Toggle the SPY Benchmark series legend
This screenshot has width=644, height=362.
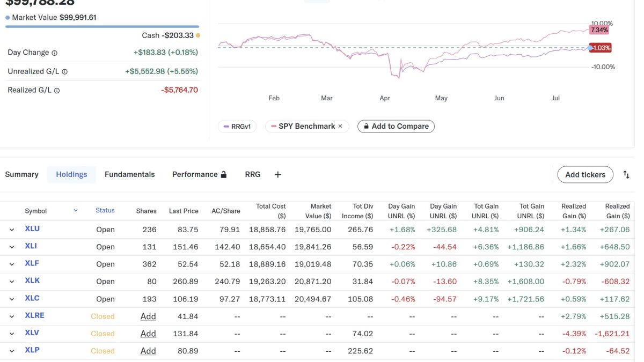tap(303, 127)
